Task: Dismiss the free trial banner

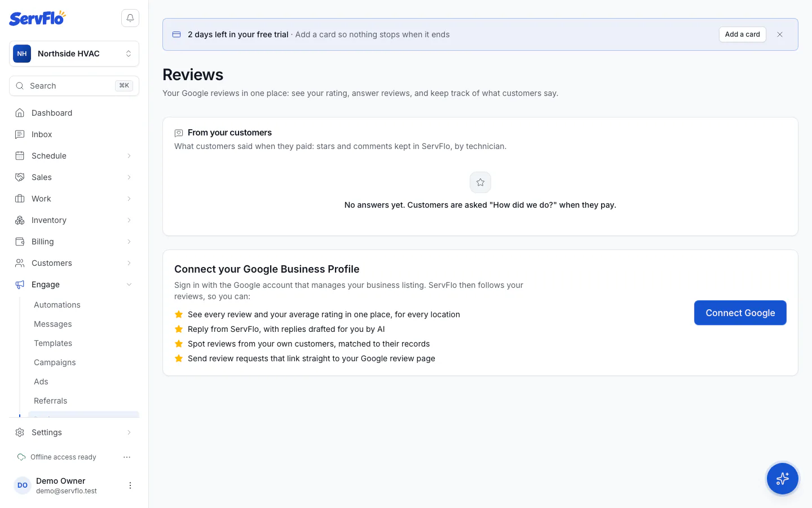Action: [x=780, y=34]
